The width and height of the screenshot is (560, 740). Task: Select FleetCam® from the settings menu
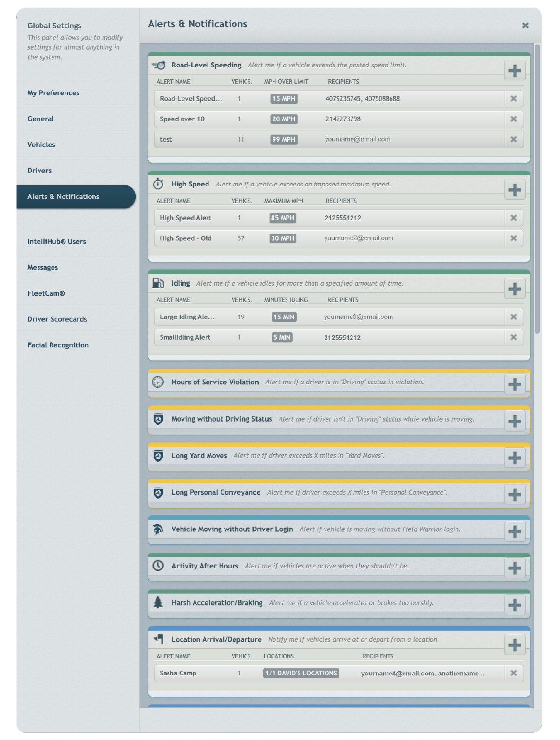coord(46,293)
